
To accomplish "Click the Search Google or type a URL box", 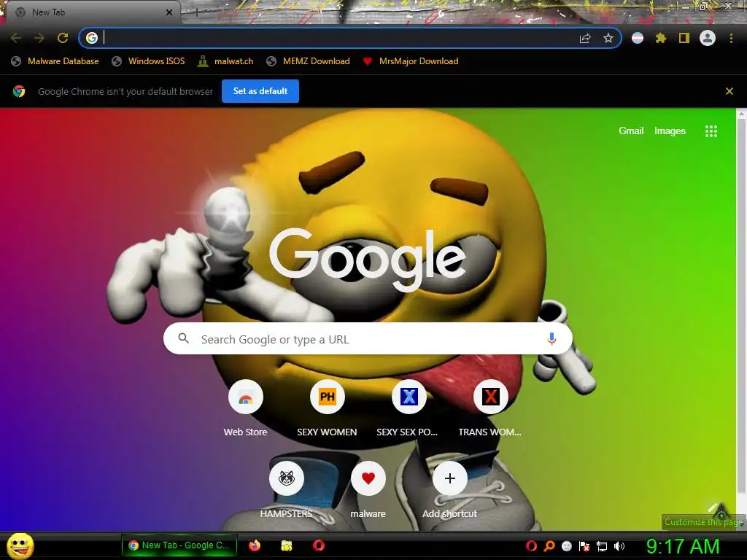I will [368, 338].
